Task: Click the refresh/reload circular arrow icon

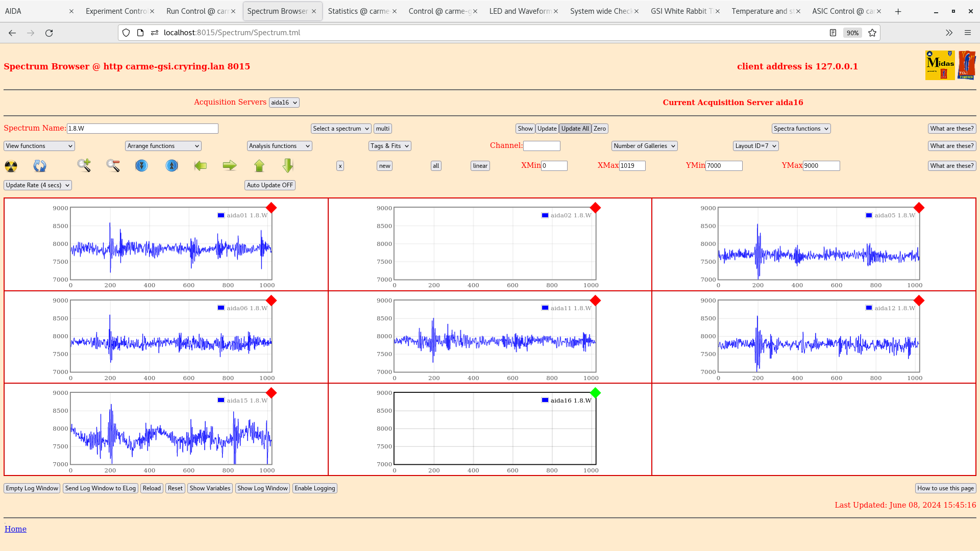Action: (40, 165)
